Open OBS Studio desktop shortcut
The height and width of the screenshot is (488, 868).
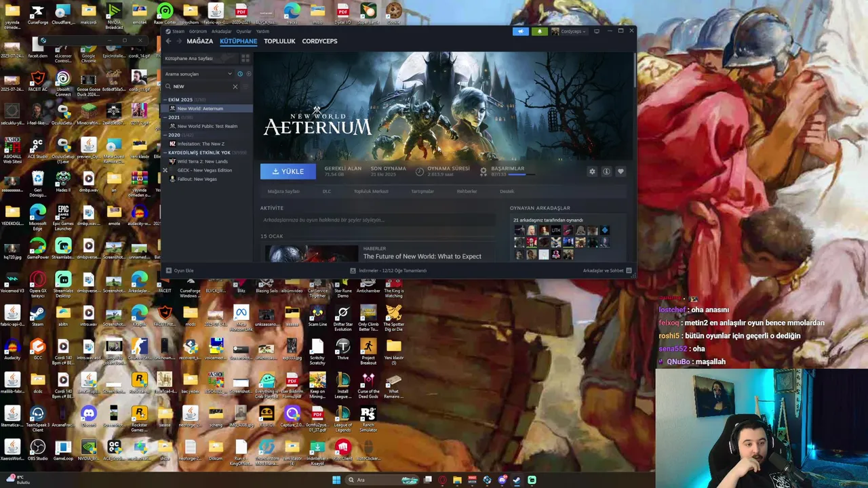[x=37, y=450]
